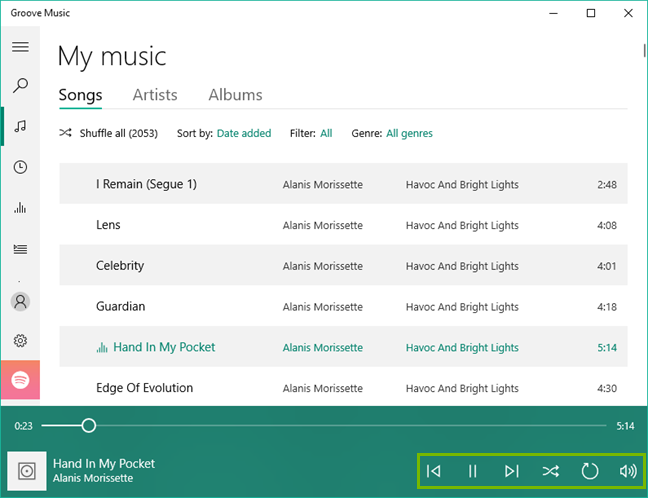Image resolution: width=648 pixels, height=498 pixels.
Task: Open the search magnifier icon
Action: [20, 86]
